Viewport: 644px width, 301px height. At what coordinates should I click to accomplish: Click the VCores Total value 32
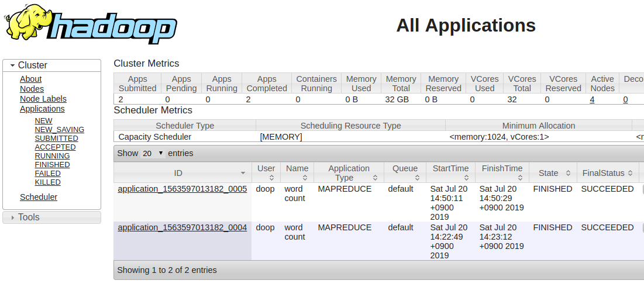512,99
